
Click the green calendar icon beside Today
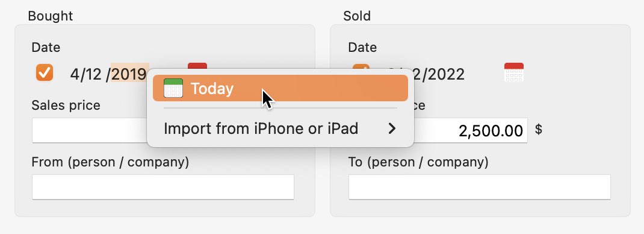point(173,88)
